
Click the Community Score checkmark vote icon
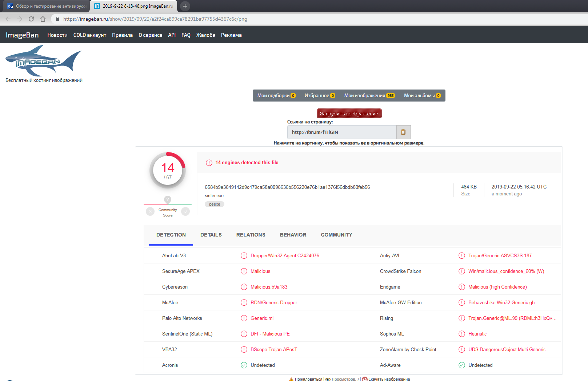click(x=185, y=211)
